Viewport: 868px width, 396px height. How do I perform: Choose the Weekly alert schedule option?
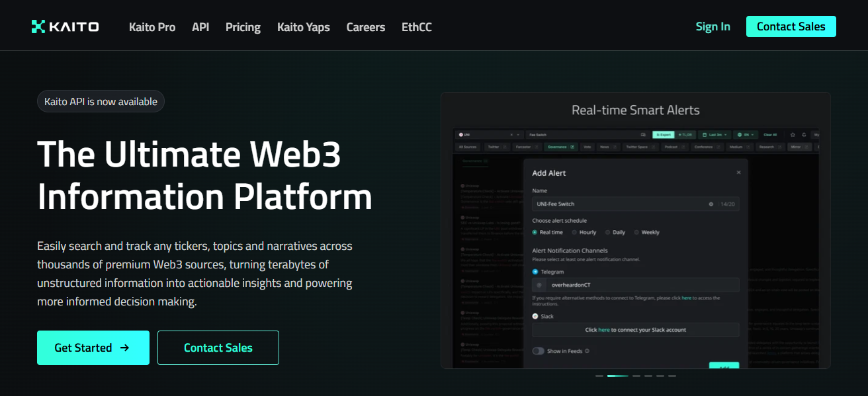tap(636, 233)
